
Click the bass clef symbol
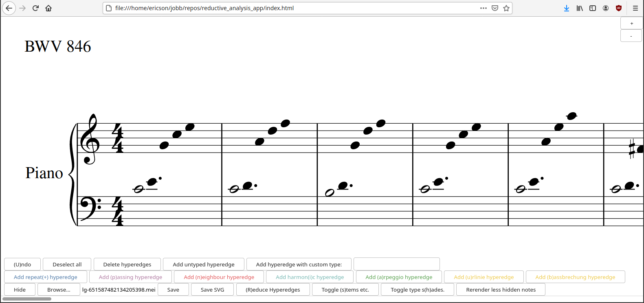point(90,208)
